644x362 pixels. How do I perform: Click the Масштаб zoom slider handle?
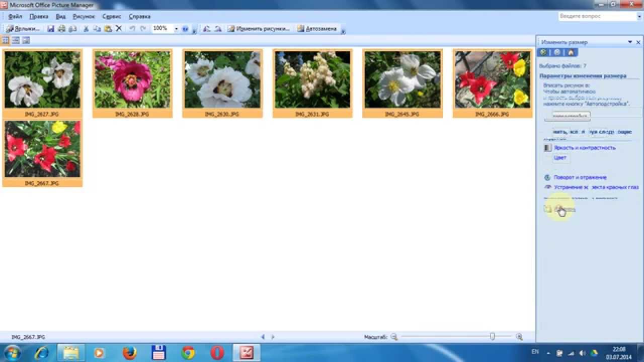[493, 336]
